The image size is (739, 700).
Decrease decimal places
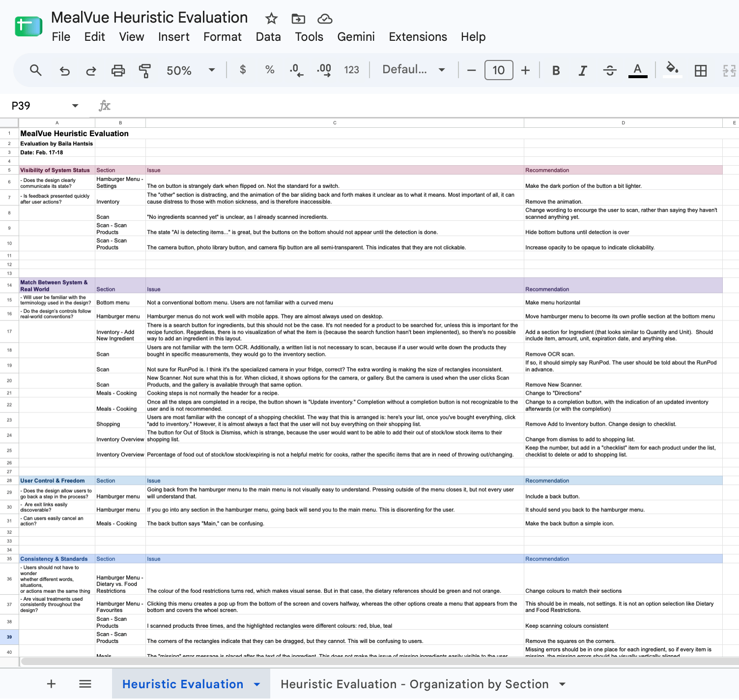click(x=296, y=70)
